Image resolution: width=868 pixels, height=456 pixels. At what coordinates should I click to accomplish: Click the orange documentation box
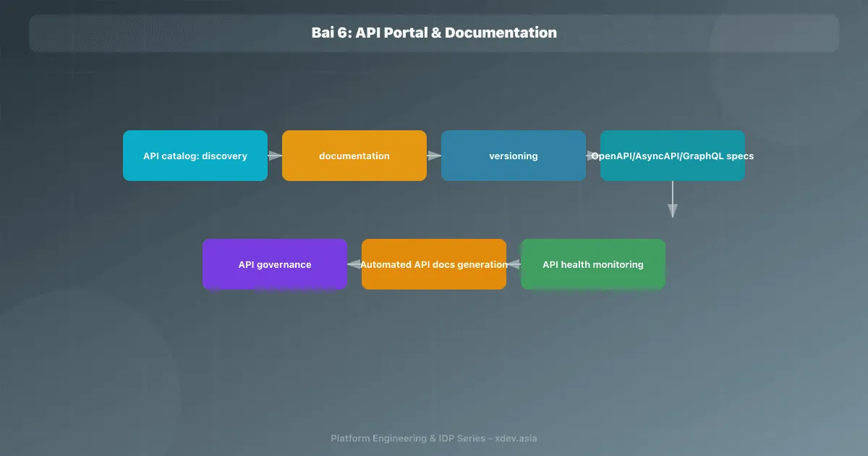click(354, 156)
